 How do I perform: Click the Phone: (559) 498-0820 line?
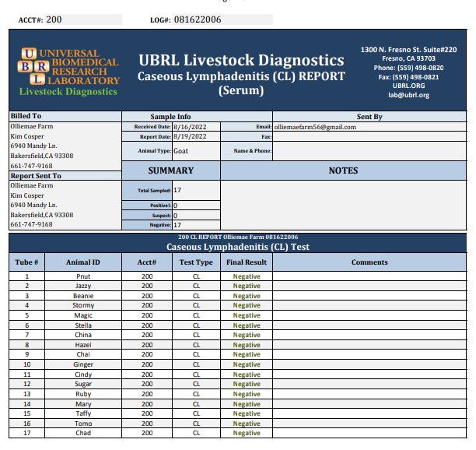(408, 68)
